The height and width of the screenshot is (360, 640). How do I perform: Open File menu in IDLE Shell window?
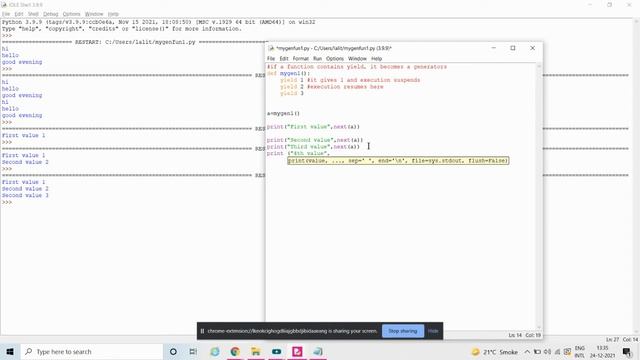(x=6, y=14)
